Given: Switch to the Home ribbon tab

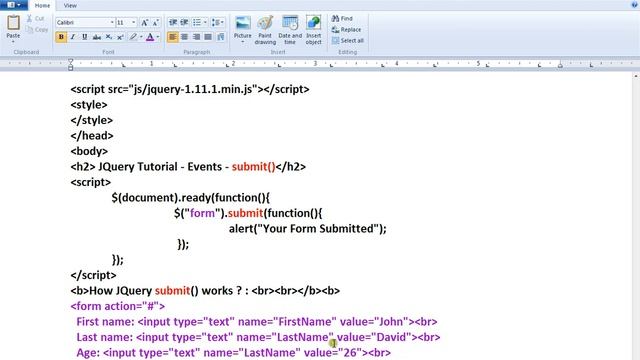Looking at the screenshot, I should click(42, 5).
